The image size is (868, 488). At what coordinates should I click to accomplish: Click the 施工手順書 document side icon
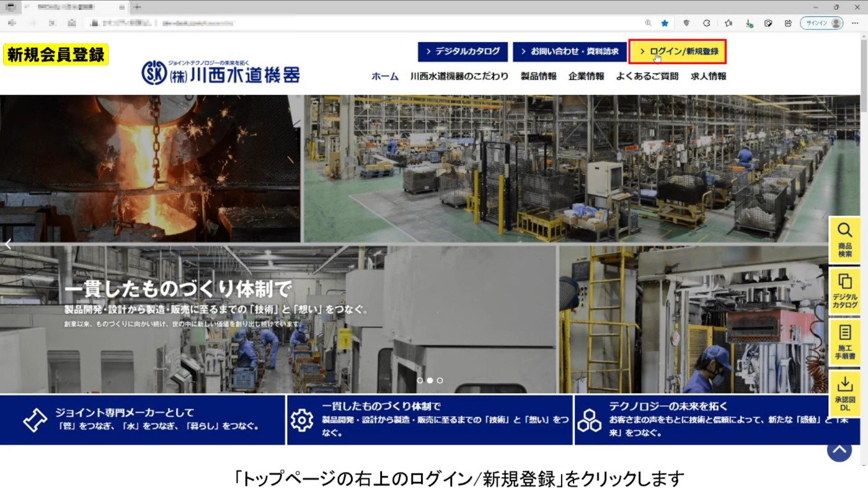coord(844,342)
